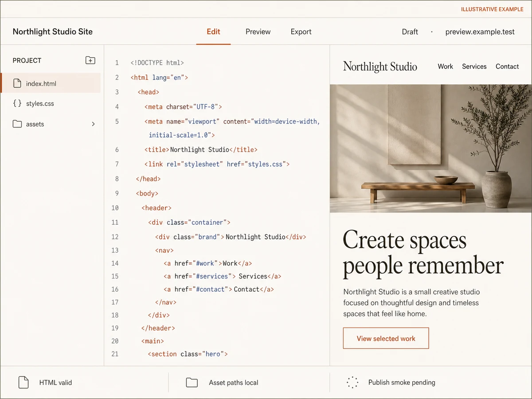The width and height of the screenshot is (532, 399).
Task: Click the closing </nav> tag line
Action: [166, 302]
